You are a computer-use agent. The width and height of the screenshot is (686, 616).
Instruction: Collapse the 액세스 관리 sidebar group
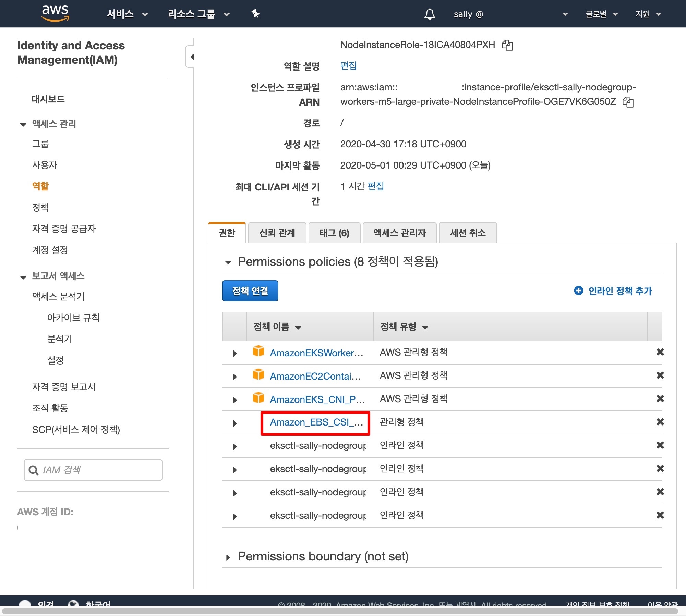[x=23, y=124]
